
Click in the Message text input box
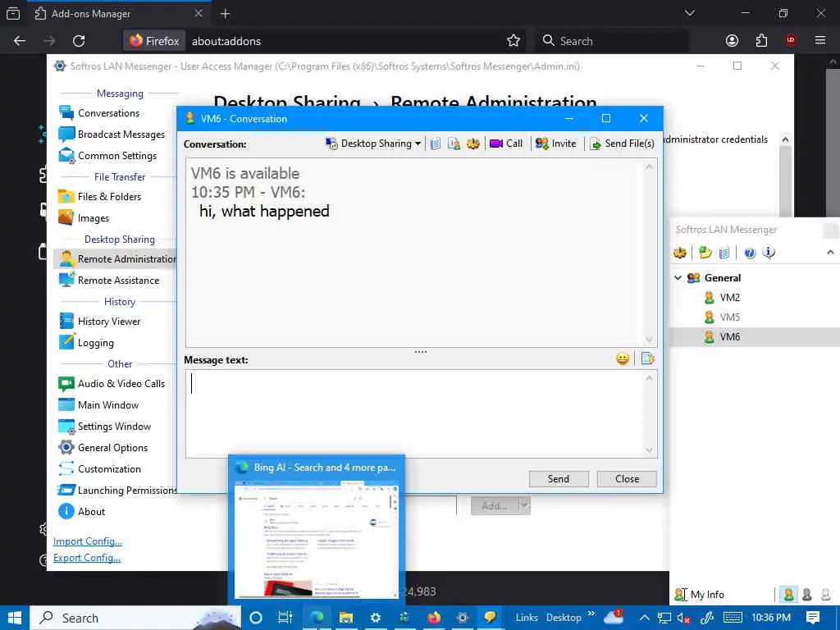(x=421, y=413)
